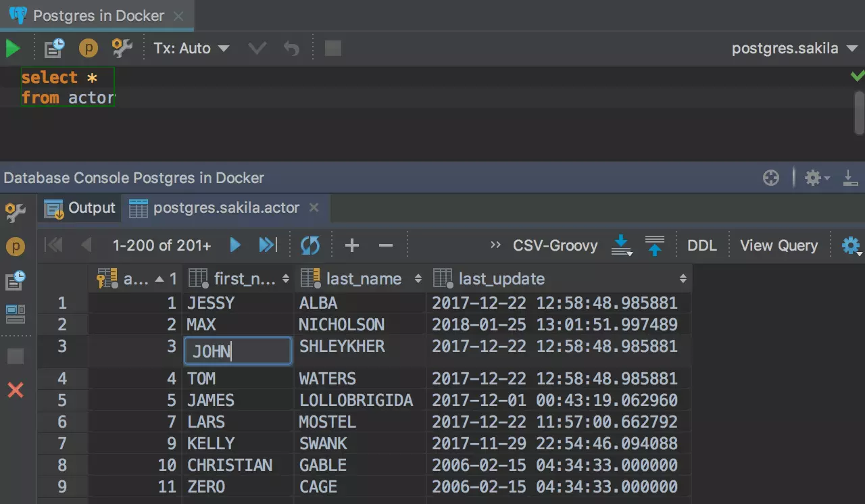865x504 pixels.
Task: Go to the next page of results
Action: [x=235, y=245]
